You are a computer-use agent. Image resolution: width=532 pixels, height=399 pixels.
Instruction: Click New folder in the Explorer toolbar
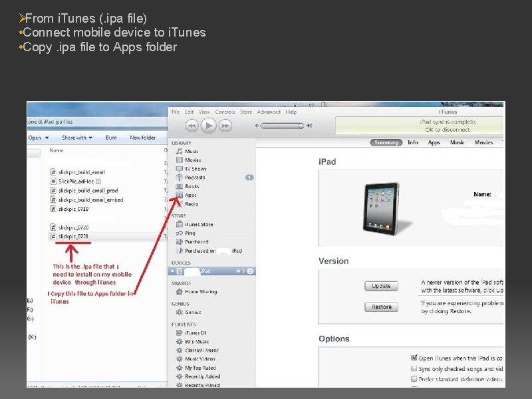(142, 138)
